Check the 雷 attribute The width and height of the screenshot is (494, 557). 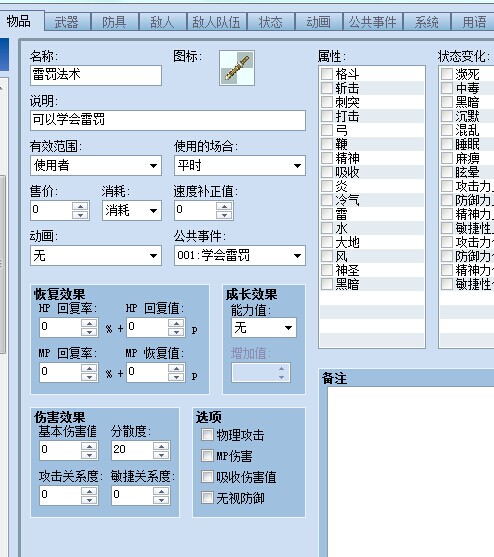[326, 214]
